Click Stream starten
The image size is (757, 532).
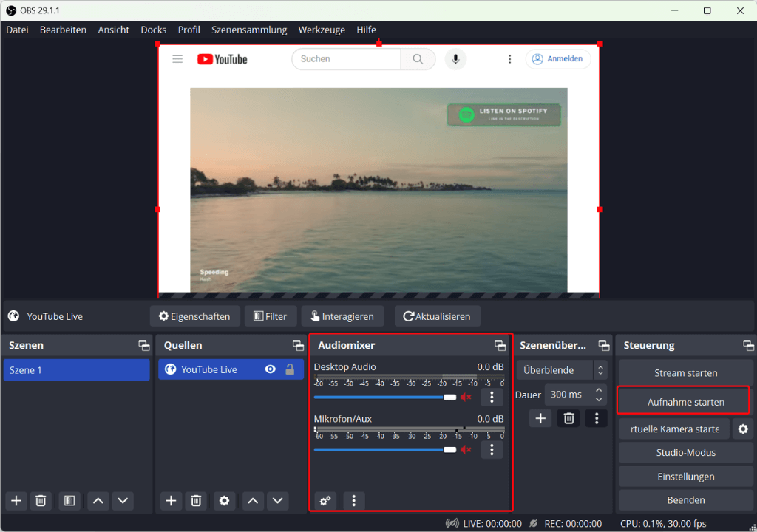pyautogui.click(x=685, y=373)
